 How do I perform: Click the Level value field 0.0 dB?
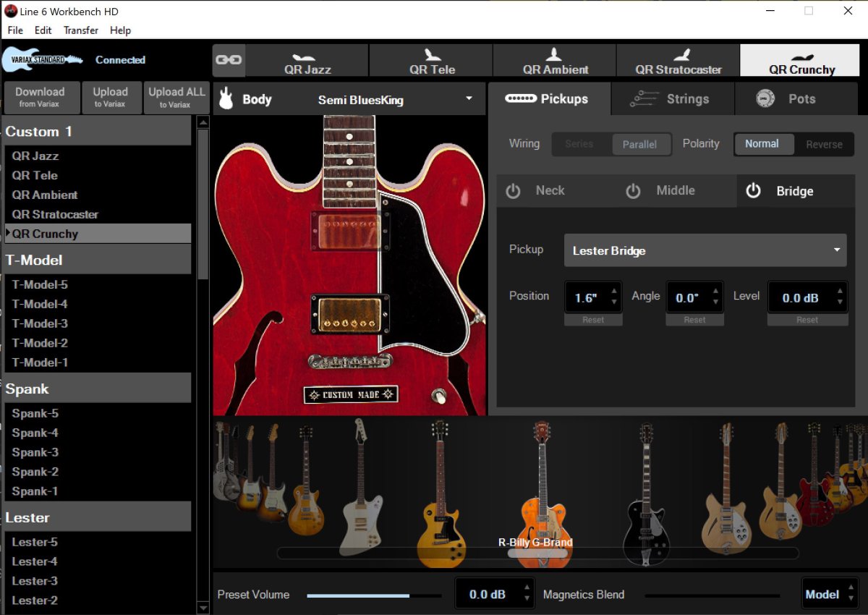point(801,297)
